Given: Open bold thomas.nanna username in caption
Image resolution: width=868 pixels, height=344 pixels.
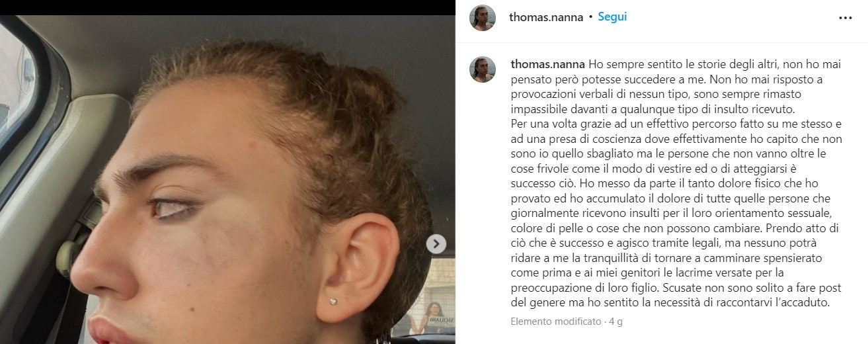Looking at the screenshot, I should [548, 65].
